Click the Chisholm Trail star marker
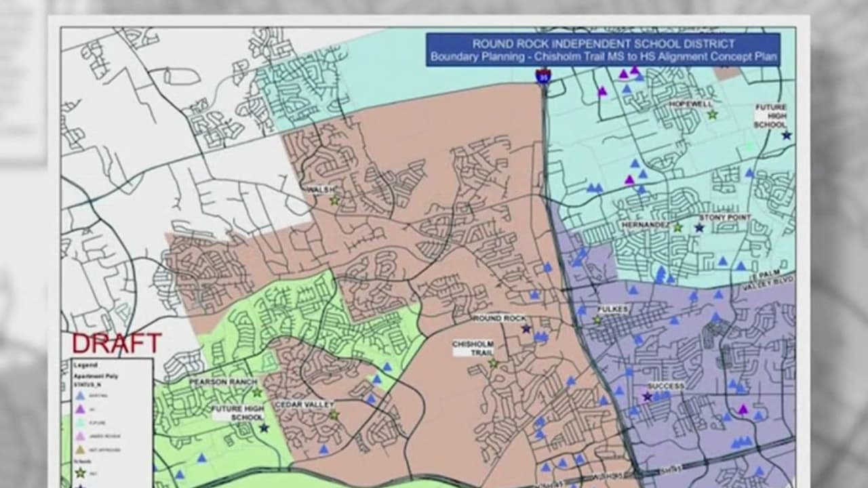 [x=493, y=364]
